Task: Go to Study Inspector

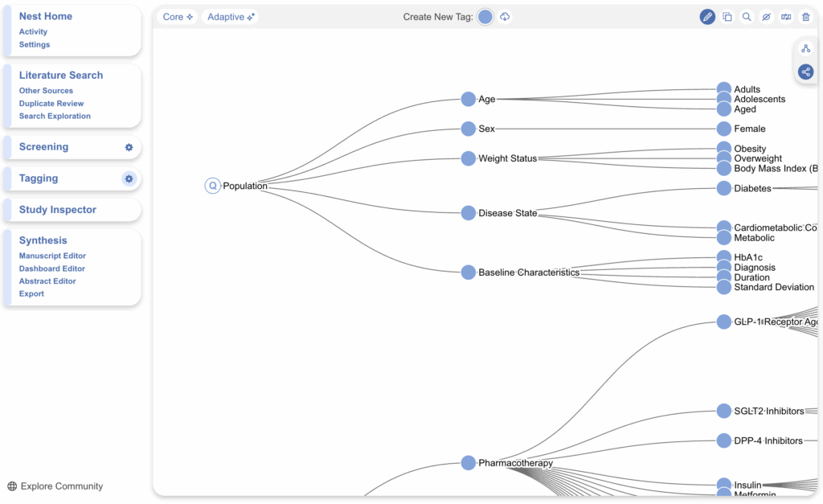Action: [x=58, y=210]
